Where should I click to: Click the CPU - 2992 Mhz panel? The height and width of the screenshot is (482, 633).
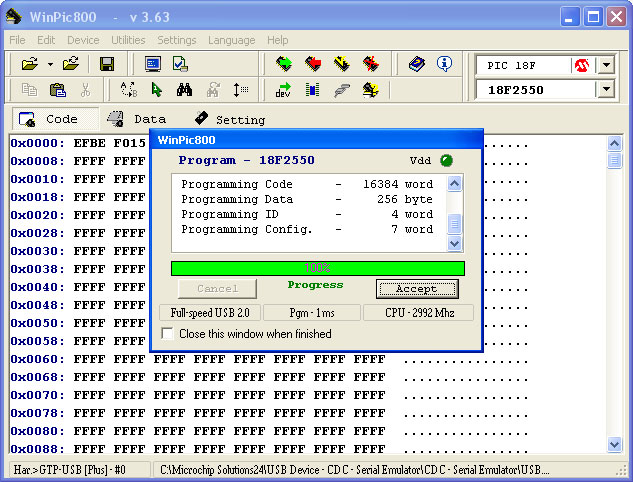click(x=419, y=313)
